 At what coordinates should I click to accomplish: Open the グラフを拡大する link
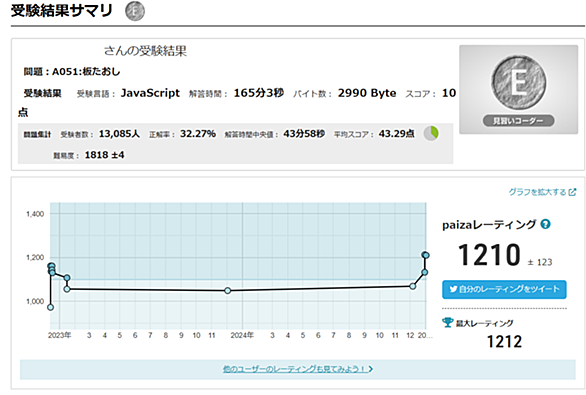537,192
